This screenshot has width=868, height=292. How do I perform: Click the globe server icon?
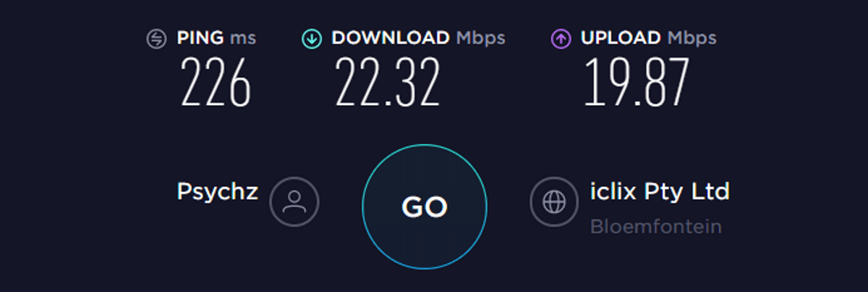pos(554,201)
